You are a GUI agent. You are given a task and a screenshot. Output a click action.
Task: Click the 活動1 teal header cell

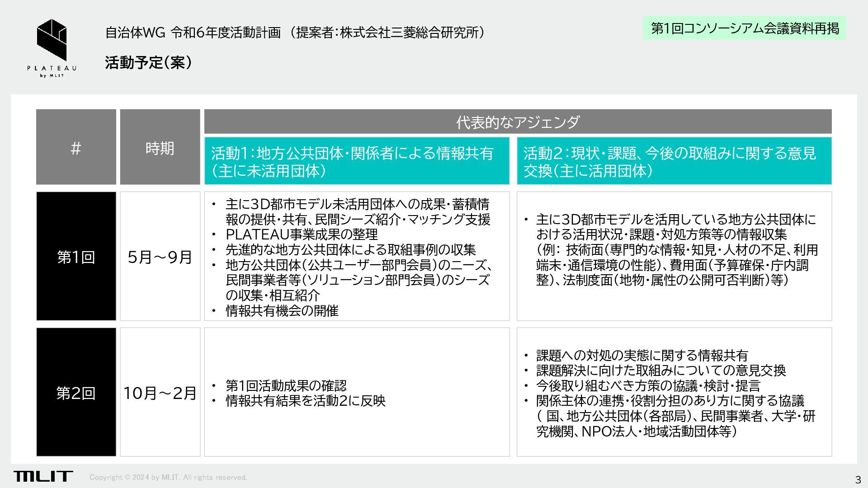click(357, 161)
